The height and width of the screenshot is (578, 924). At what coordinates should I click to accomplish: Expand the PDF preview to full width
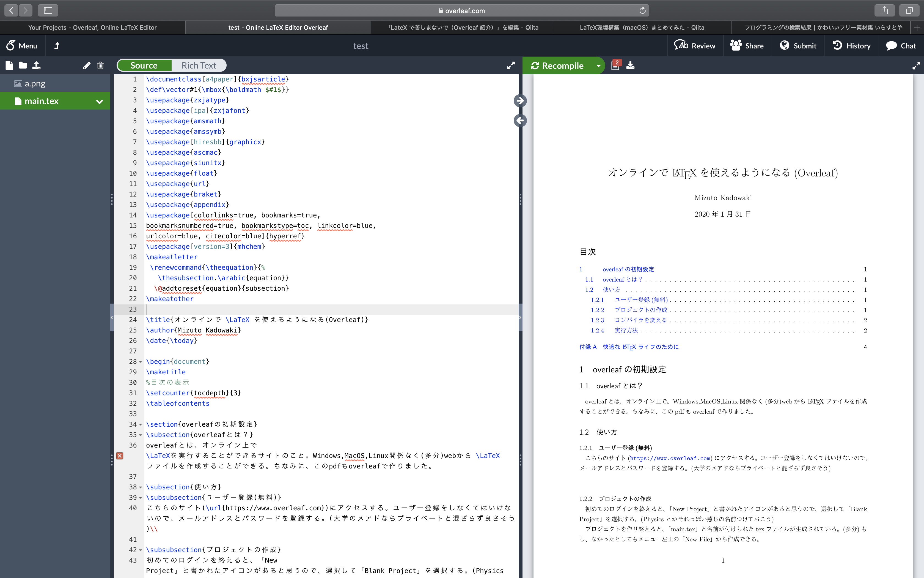(916, 66)
